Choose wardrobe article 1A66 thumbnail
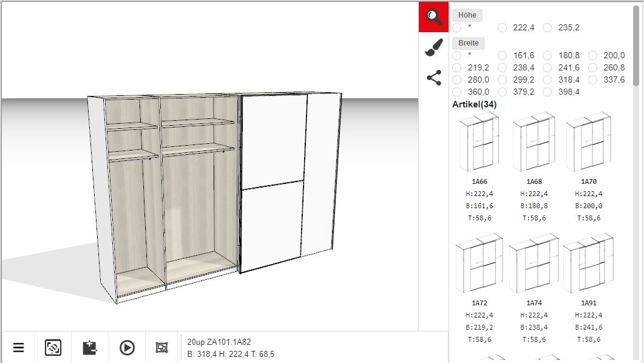 pos(479,141)
